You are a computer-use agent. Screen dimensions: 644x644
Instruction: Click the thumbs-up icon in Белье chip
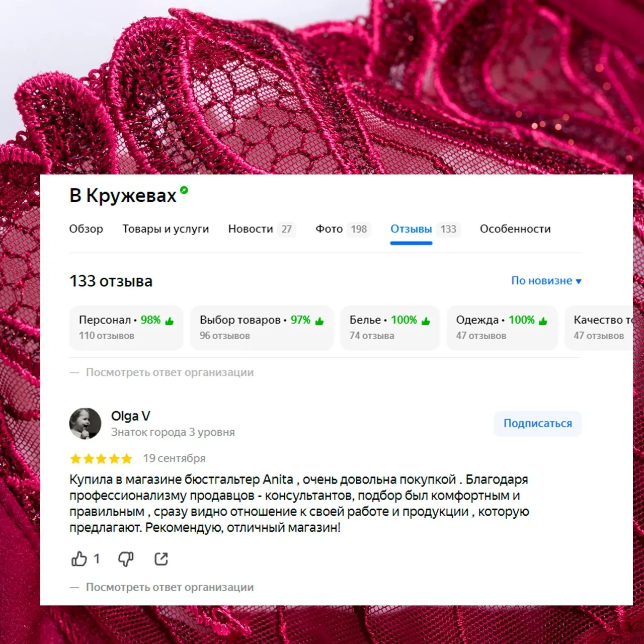(x=426, y=321)
